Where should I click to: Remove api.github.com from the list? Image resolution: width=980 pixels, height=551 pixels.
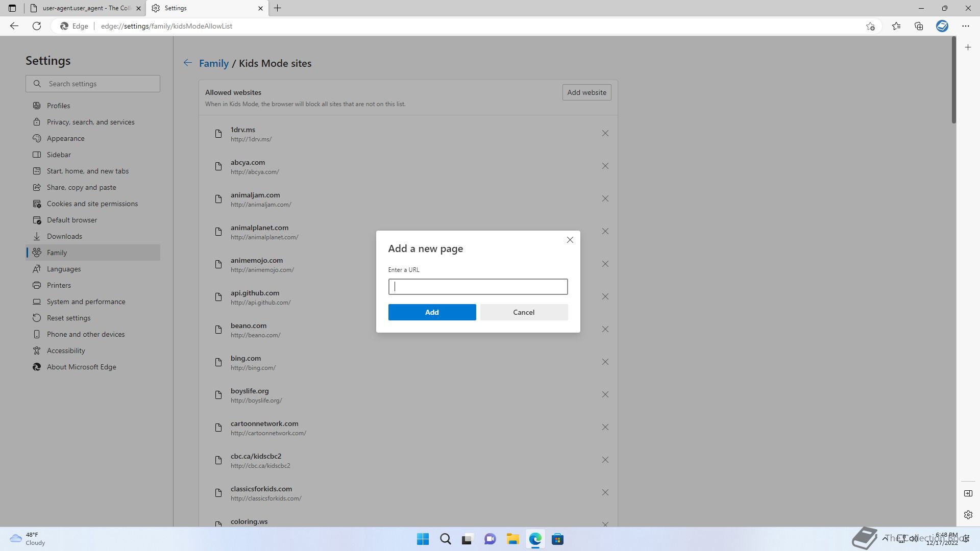(605, 296)
